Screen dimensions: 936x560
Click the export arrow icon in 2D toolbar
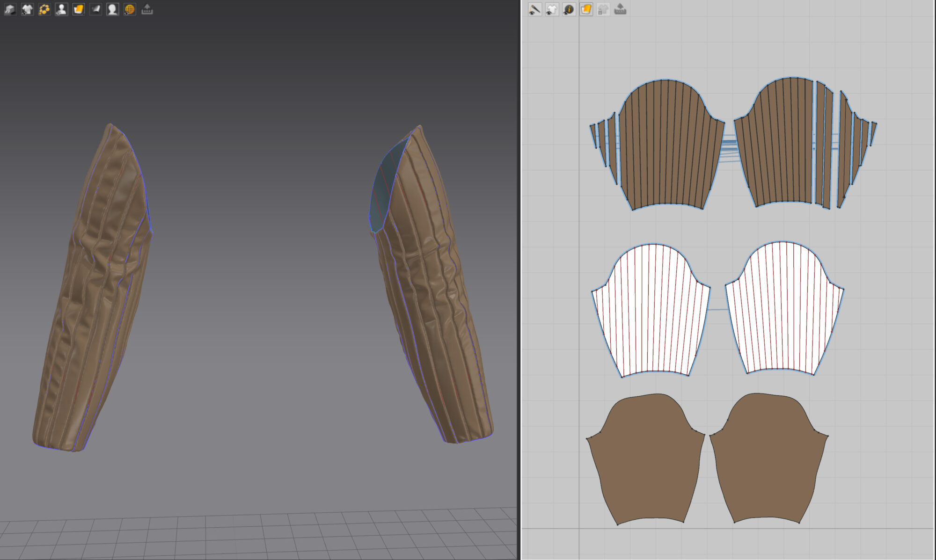[620, 9]
